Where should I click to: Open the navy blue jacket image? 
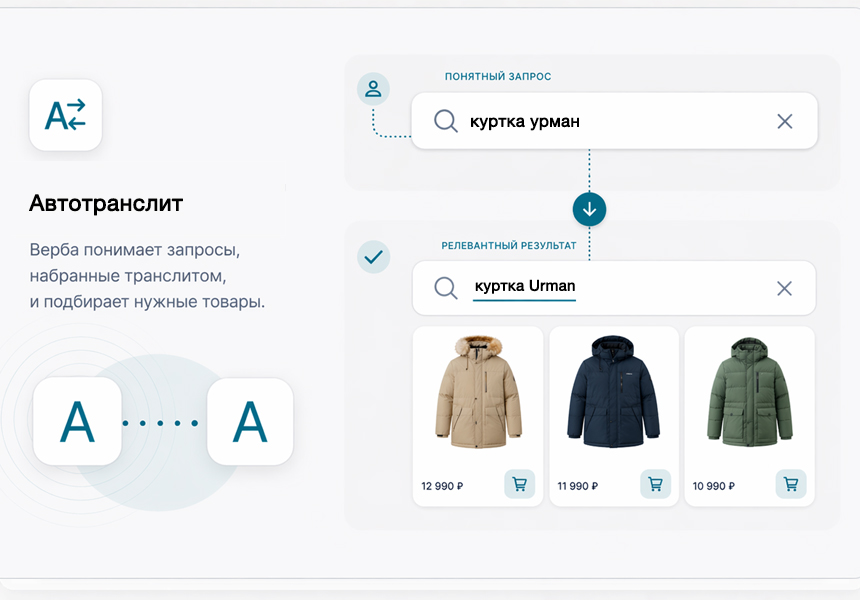click(613, 391)
